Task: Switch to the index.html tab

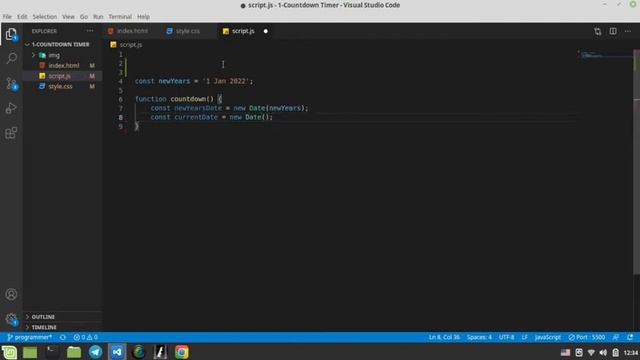Action: 132,31
